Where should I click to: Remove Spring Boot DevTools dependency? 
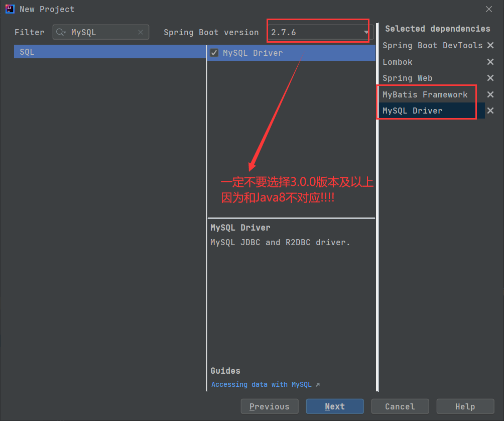coord(490,45)
